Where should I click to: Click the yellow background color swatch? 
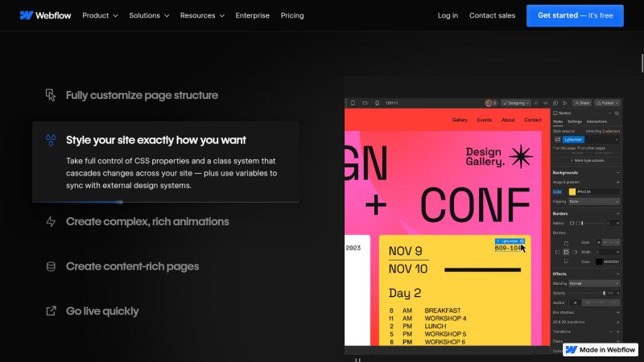[x=572, y=191]
